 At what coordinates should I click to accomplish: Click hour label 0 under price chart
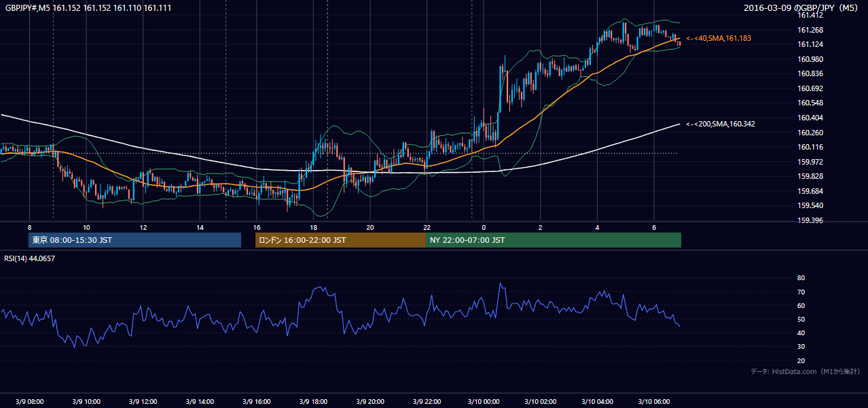pyautogui.click(x=484, y=227)
